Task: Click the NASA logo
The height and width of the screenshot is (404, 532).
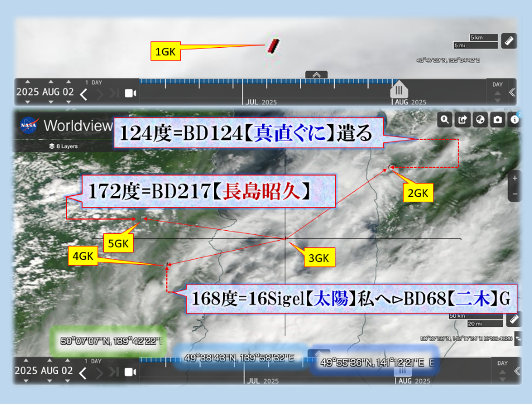Action: [29, 125]
